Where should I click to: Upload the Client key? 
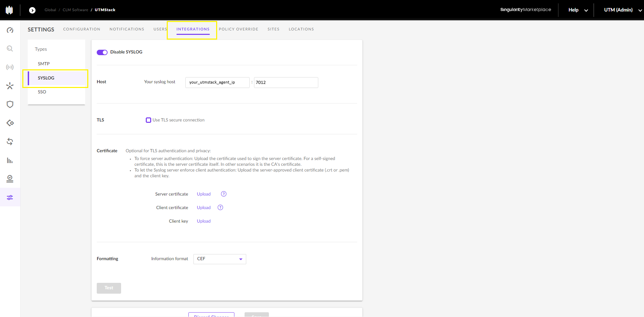click(204, 221)
